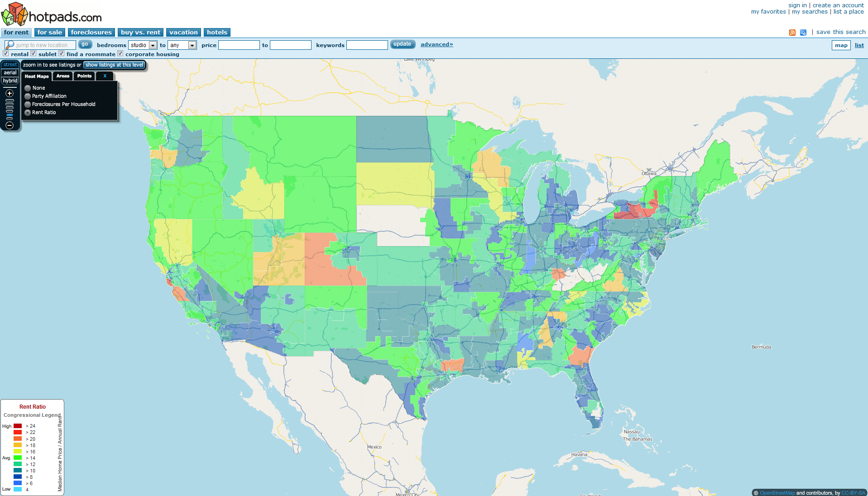Toggle the corporate housing checkbox
868x496 pixels.
tap(120, 53)
